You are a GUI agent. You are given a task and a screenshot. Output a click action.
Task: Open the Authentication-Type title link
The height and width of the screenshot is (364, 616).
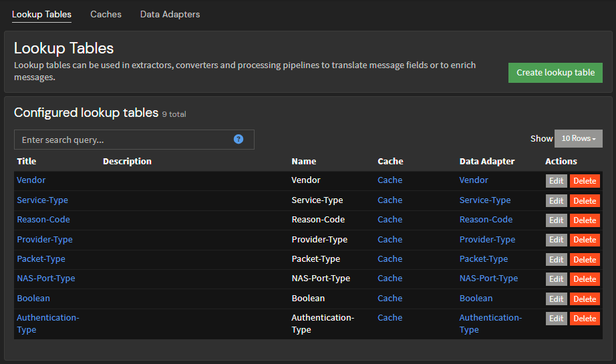click(x=47, y=318)
